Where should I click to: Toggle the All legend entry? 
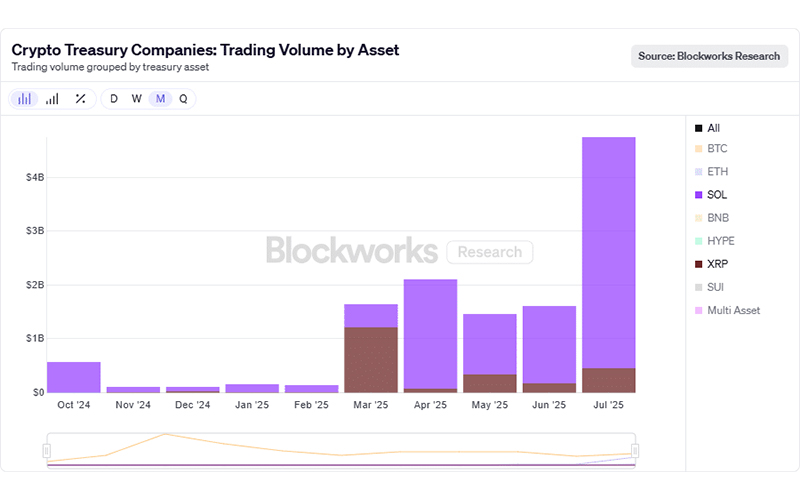pos(708,128)
